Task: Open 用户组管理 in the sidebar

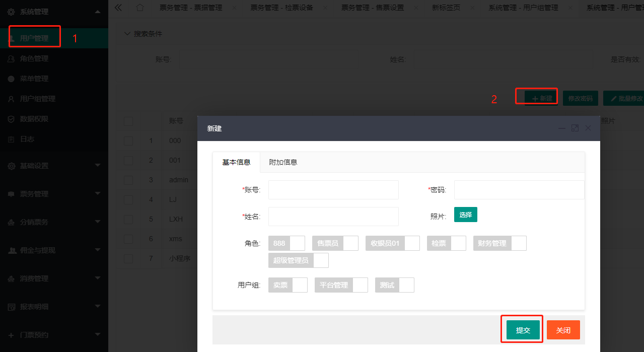Action: tap(38, 99)
